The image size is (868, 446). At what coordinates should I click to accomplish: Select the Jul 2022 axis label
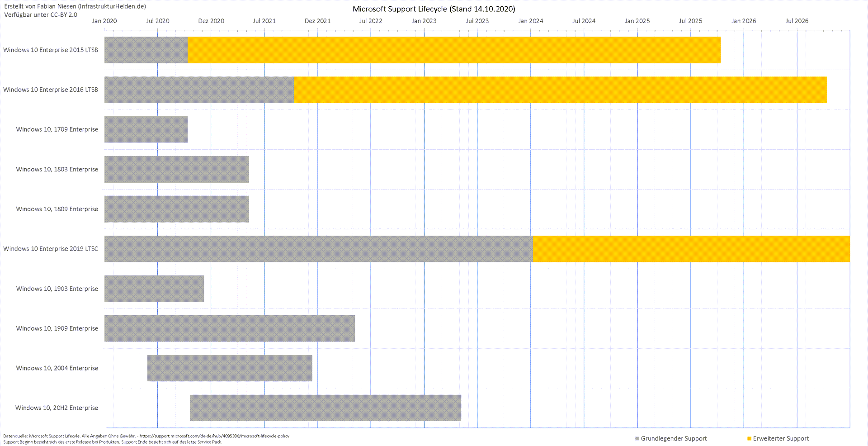371,21
